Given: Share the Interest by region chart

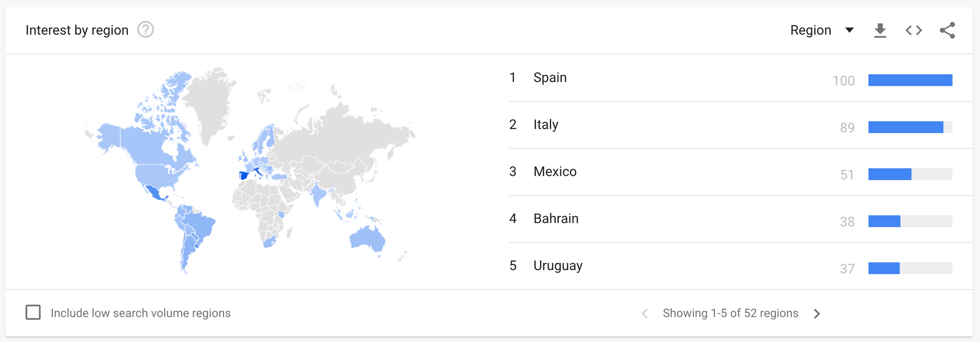Looking at the screenshot, I should tap(947, 30).
